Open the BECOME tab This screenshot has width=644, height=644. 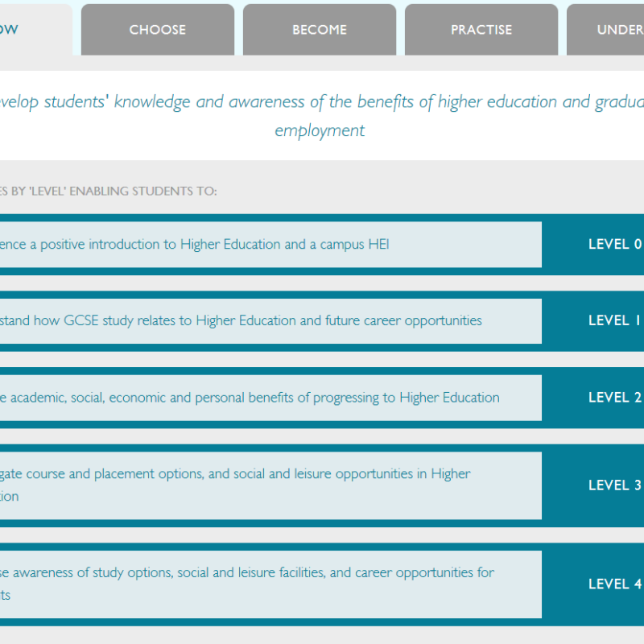[320, 30]
